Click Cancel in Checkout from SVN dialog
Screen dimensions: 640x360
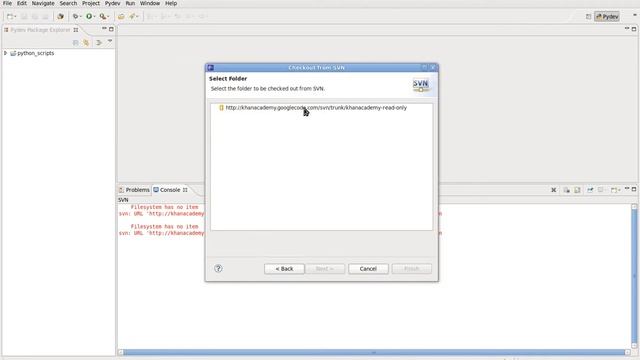[x=368, y=269]
